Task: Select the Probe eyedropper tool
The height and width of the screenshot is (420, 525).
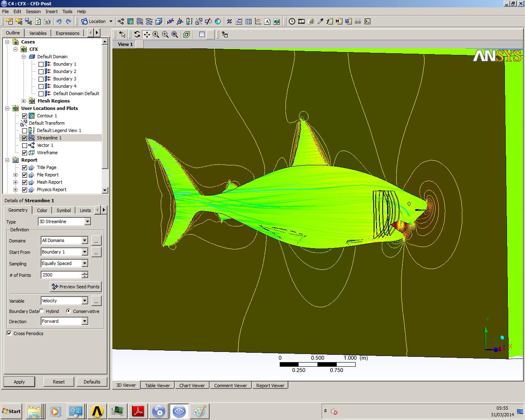Action: (x=320, y=21)
